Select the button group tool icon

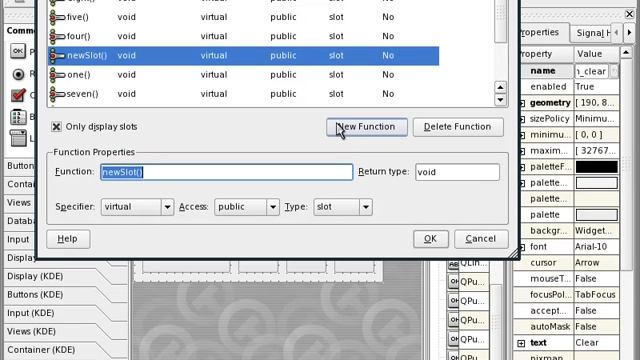[18, 117]
